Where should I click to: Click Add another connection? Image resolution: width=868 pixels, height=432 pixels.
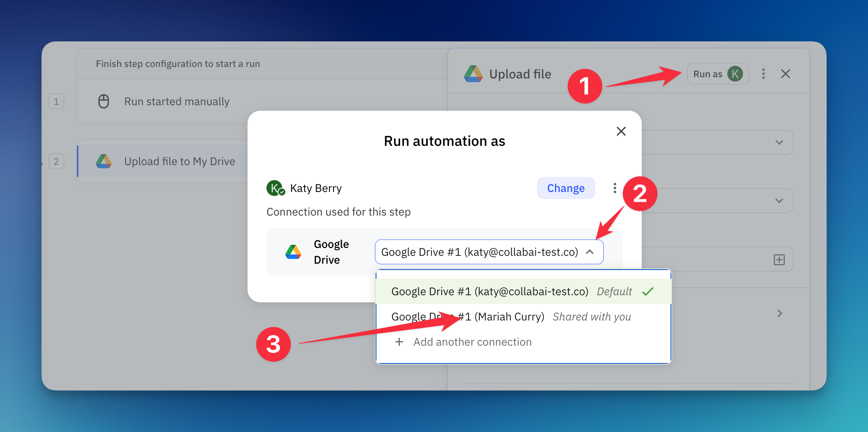[472, 342]
